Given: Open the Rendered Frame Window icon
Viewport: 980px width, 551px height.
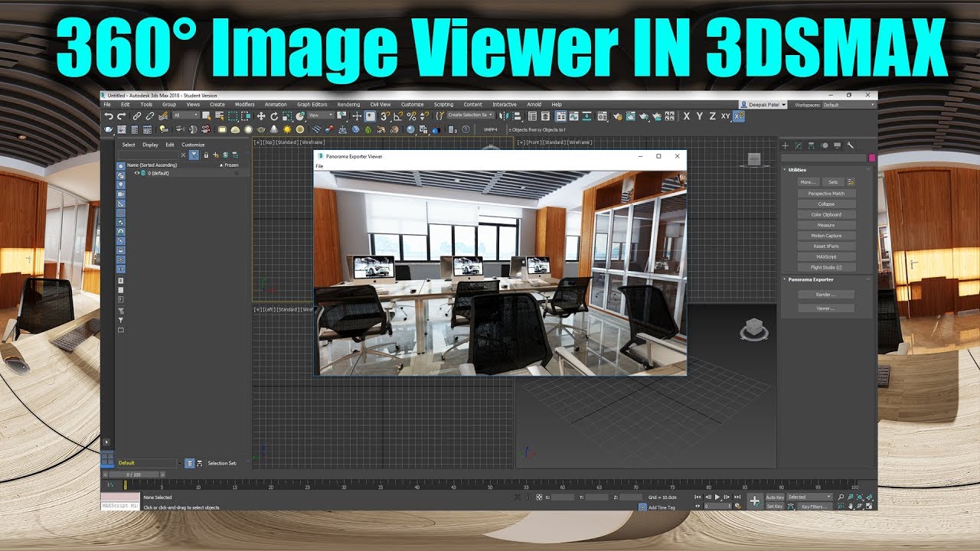Looking at the screenshot, I should 631,116.
